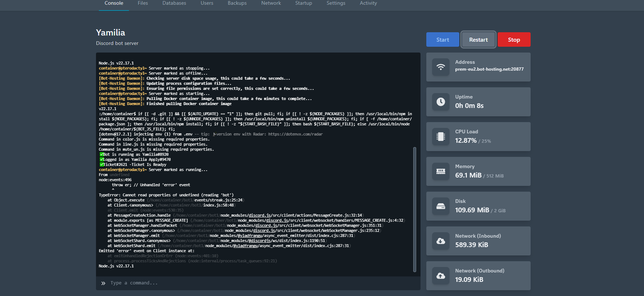Click the 'Server marked as running...' line
644x296 pixels.
click(153, 170)
